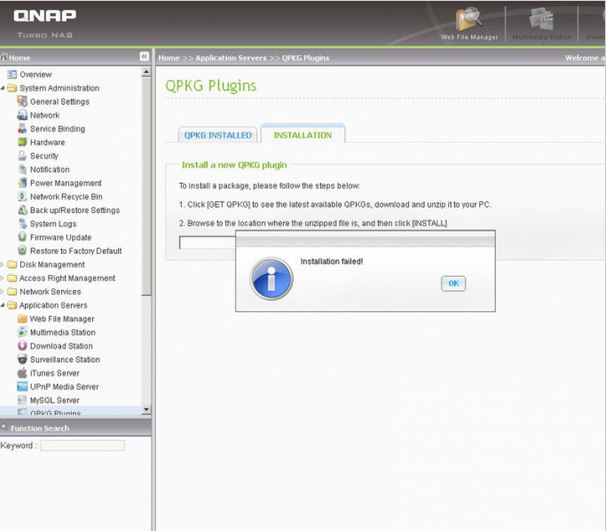The width and height of the screenshot is (607, 531).
Task: Click the Restore to Factory Default icon
Action: coord(22,250)
